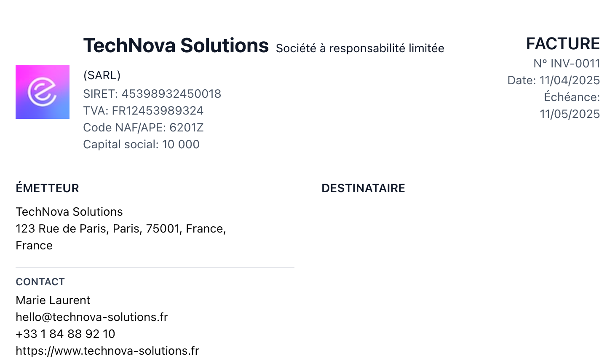615x364 pixels.
Task: Click the contact name Marie Laurent
Action: pyautogui.click(x=53, y=300)
